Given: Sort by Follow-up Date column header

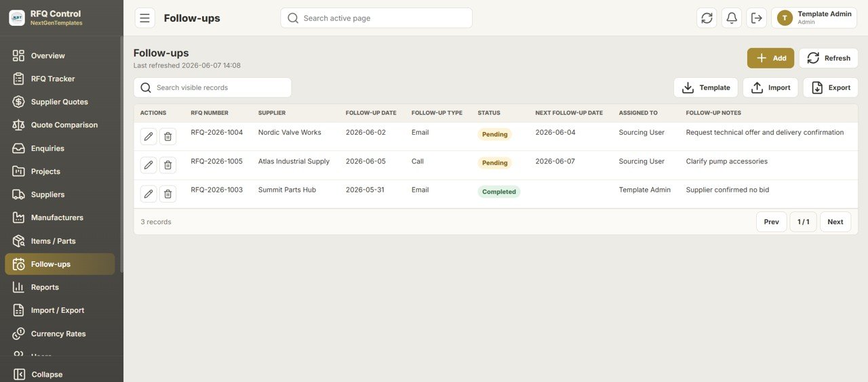Looking at the screenshot, I should point(371,113).
